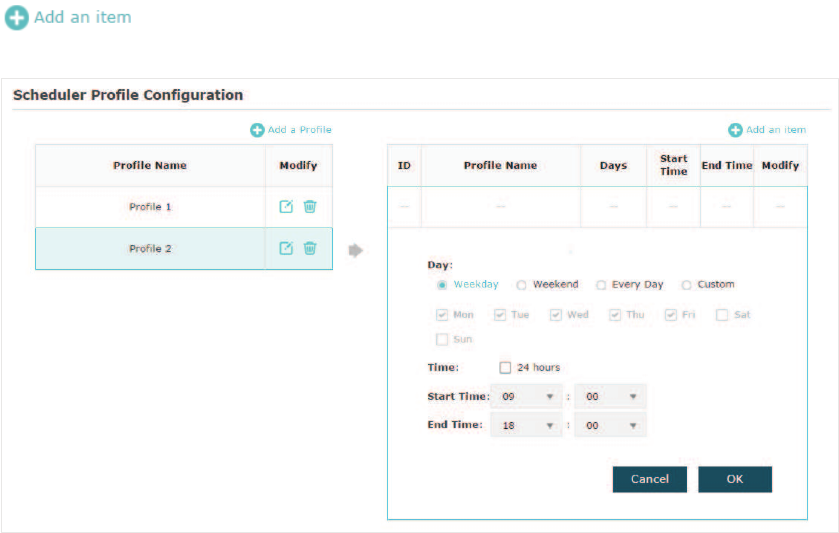Screen dimensions: 839x533
Task: Toggle the Wed checkbox
Action: coord(556,315)
